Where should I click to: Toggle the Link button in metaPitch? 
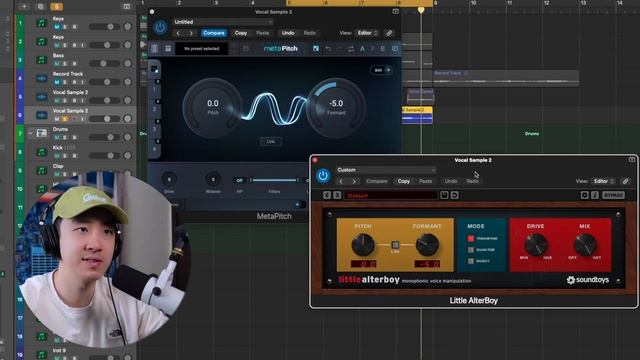[271, 141]
